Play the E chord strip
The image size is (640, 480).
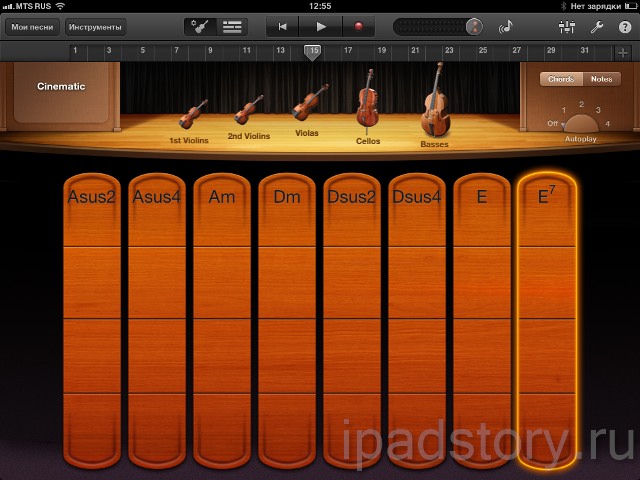482,320
